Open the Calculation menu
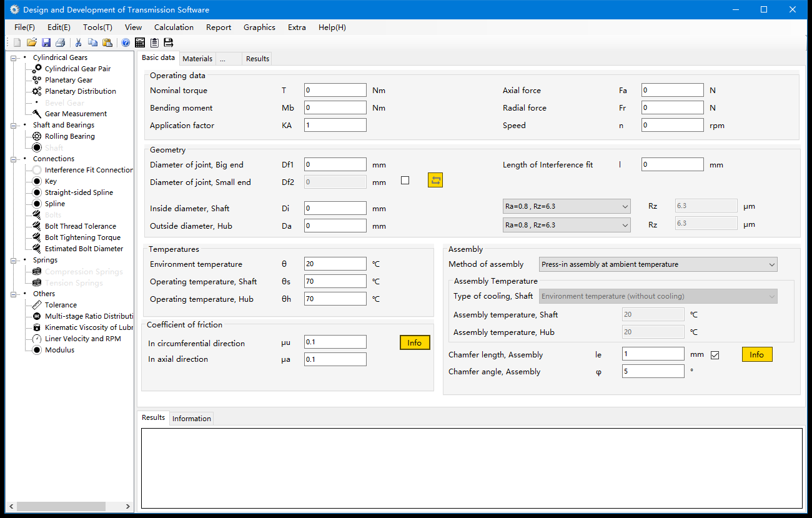This screenshot has height=518, width=812. tap(174, 27)
